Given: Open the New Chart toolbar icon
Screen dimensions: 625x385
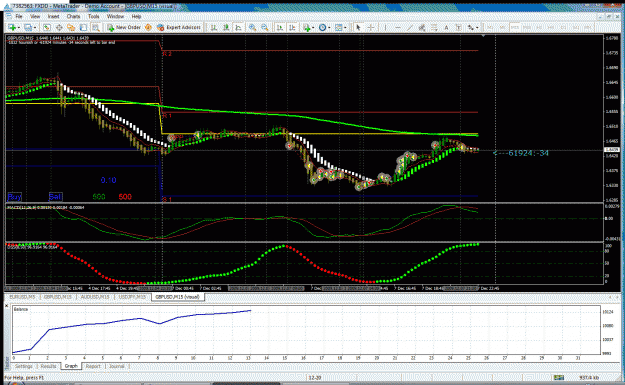Looking at the screenshot, I should pyautogui.click(x=12, y=28).
